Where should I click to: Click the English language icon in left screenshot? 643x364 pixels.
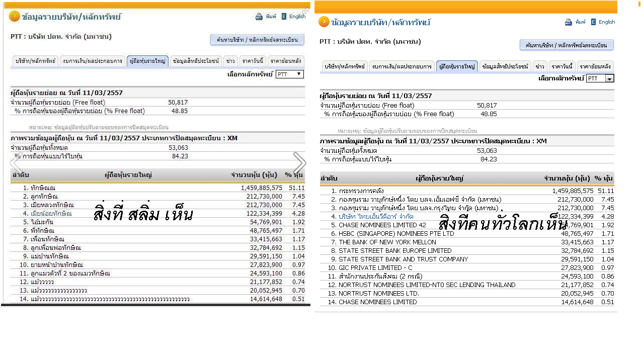pos(284,17)
